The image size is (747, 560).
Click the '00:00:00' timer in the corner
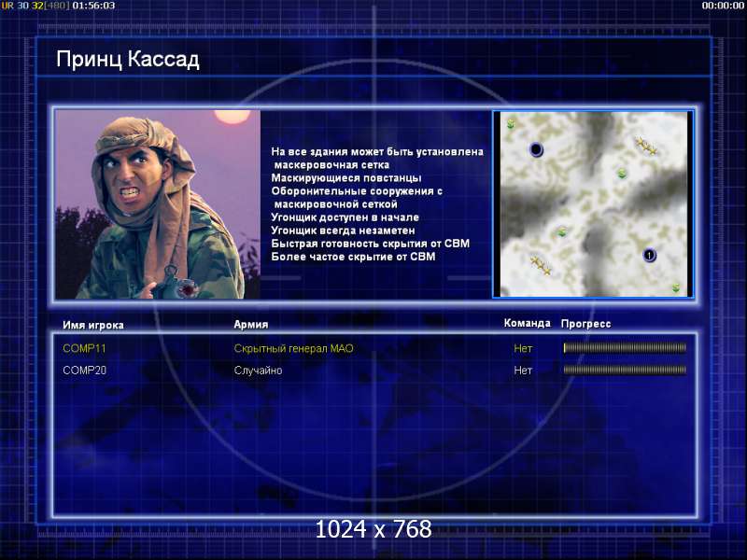pos(723,6)
